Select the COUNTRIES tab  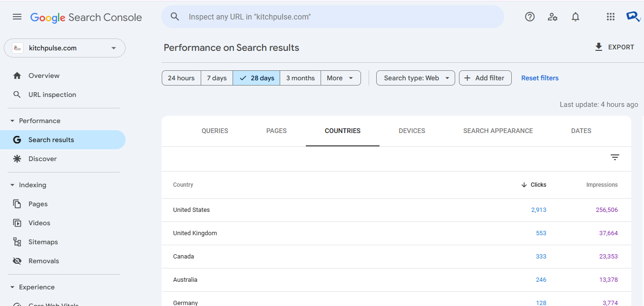[x=342, y=131]
